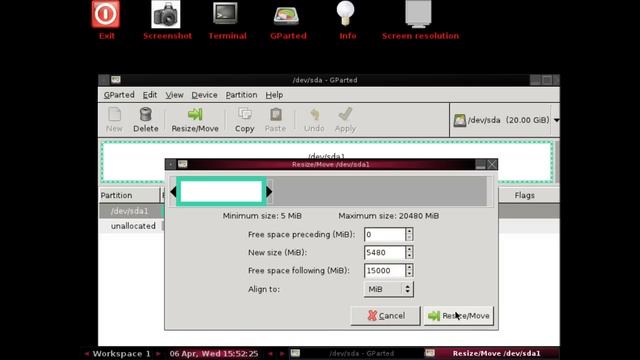Select the unallocated partition row

pos(131,226)
